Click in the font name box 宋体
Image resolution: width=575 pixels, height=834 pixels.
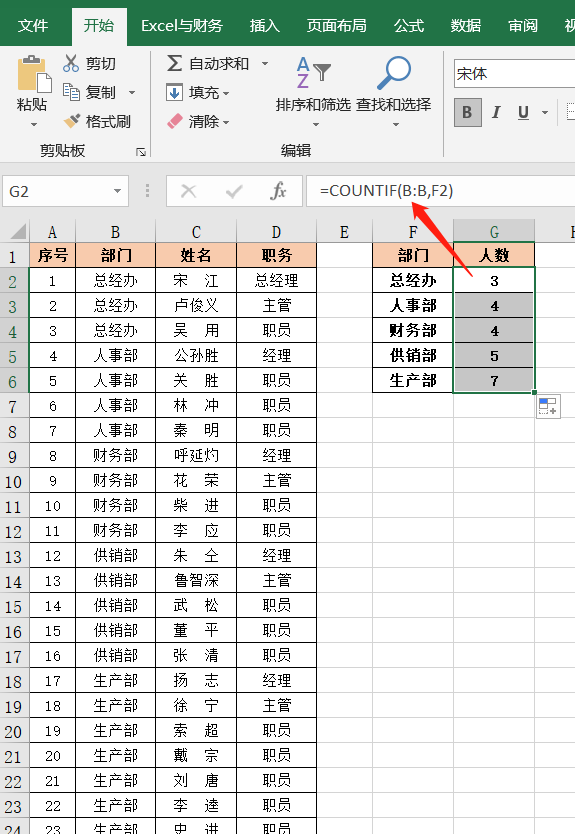click(x=514, y=73)
